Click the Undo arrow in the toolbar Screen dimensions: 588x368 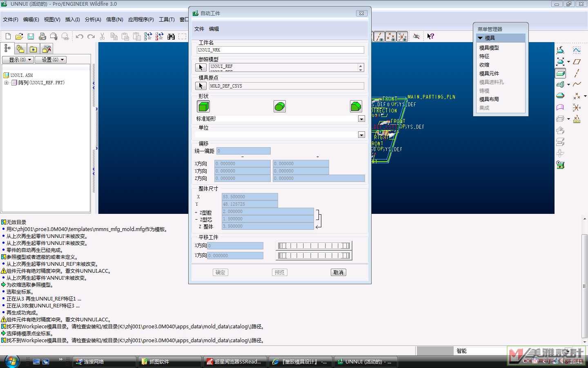tap(79, 36)
